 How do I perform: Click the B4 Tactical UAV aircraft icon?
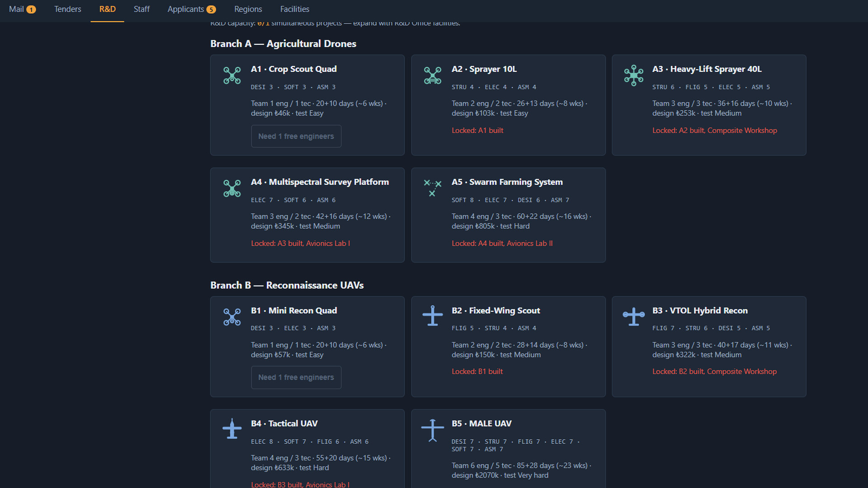click(232, 428)
